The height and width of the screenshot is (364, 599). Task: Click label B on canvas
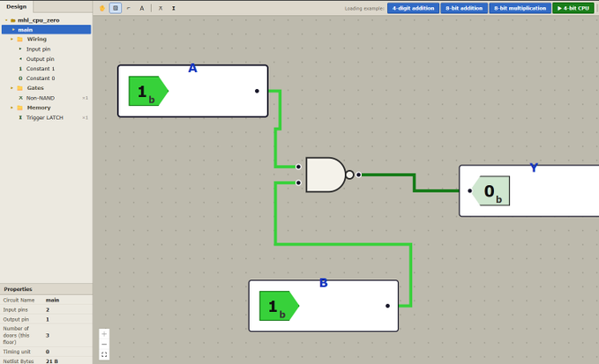pyautogui.click(x=323, y=283)
